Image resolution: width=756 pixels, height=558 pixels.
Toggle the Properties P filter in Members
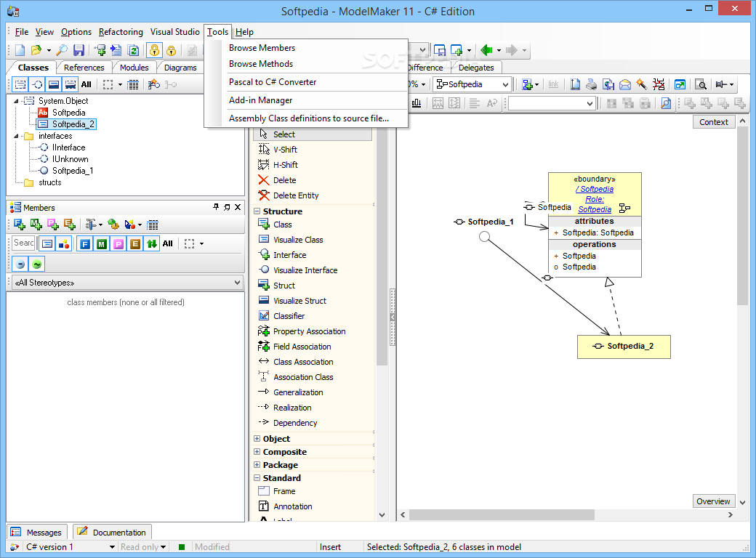point(118,244)
